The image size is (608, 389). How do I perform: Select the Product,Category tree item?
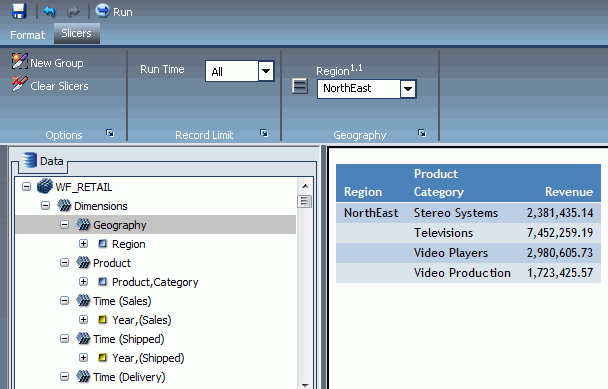coord(148,282)
